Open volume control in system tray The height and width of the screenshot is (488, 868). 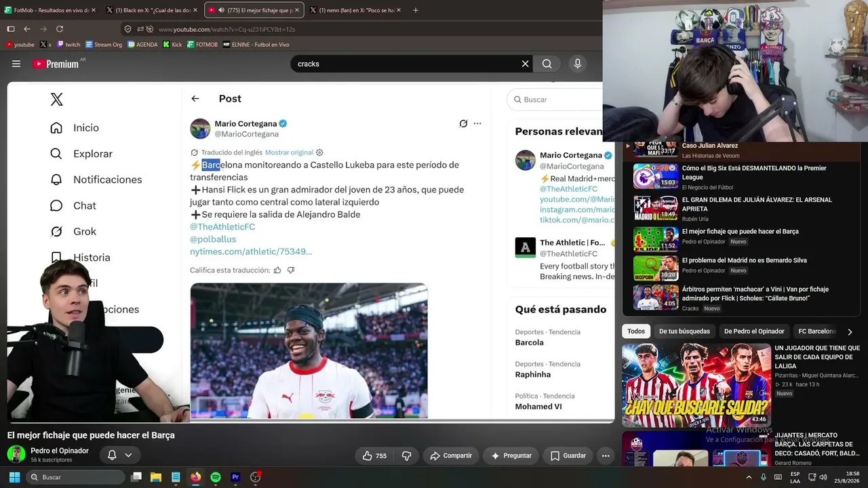point(823,477)
